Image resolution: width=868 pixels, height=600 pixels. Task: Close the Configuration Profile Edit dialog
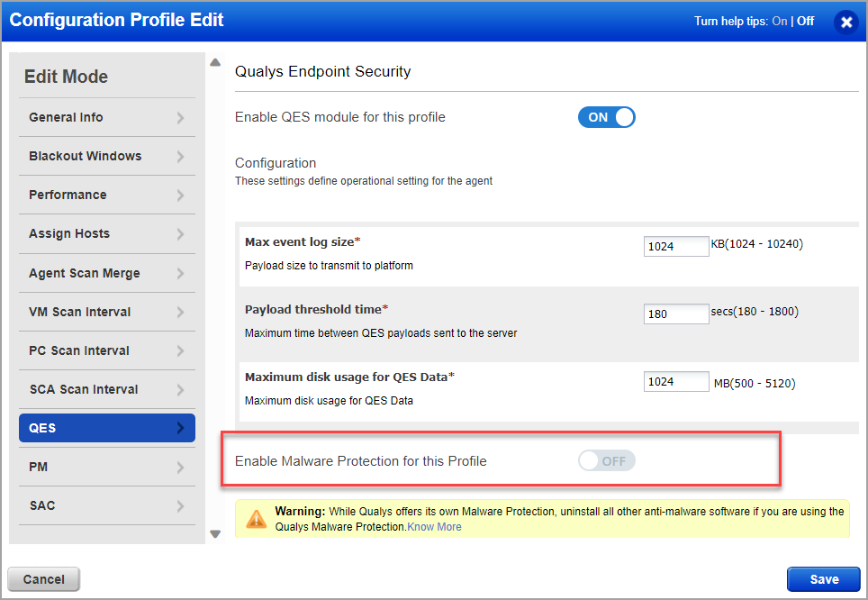point(845,23)
